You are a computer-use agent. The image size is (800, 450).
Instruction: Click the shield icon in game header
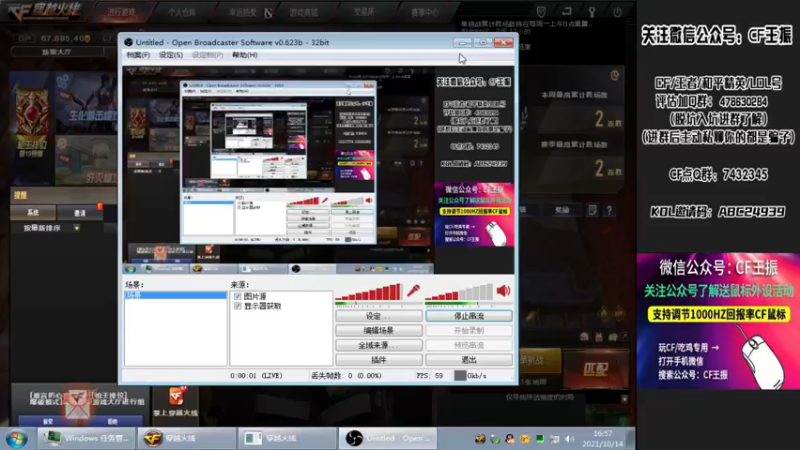point(541,11)
